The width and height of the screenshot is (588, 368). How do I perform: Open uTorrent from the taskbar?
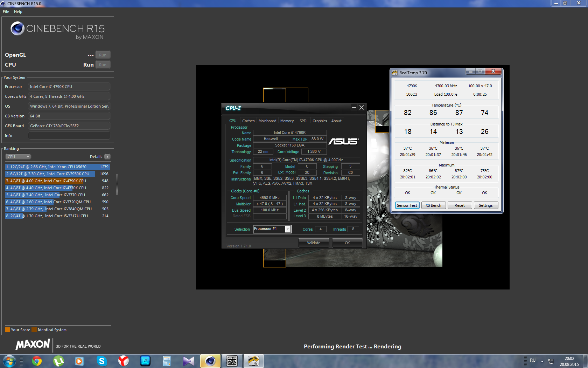(x=58, y=361)
